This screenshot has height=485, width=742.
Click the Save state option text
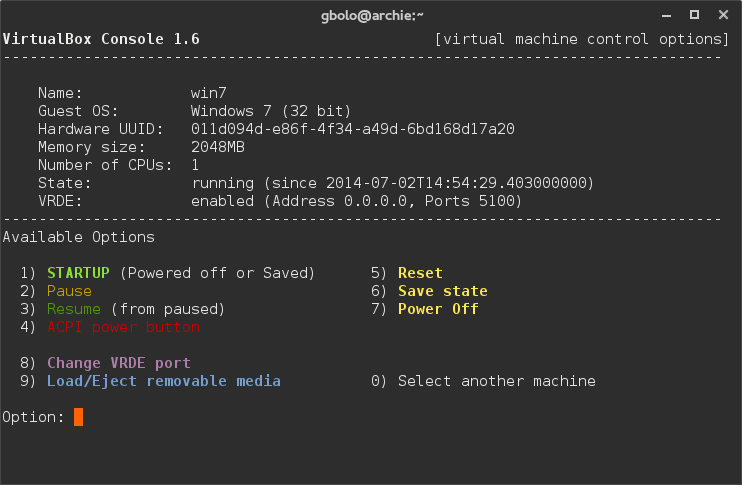point(443,291)
